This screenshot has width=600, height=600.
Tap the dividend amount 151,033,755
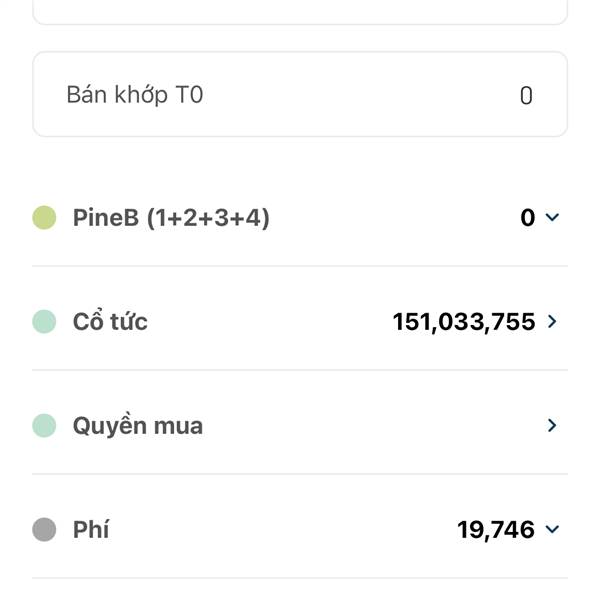464,321
